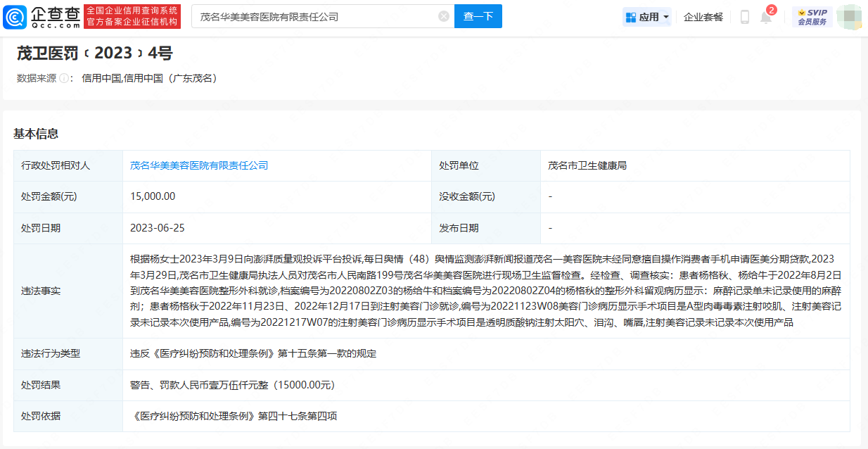Select the 违反《医疗纠纷预防和处理条例》第十五条 text
868x449 pixels.
point(253,353)
